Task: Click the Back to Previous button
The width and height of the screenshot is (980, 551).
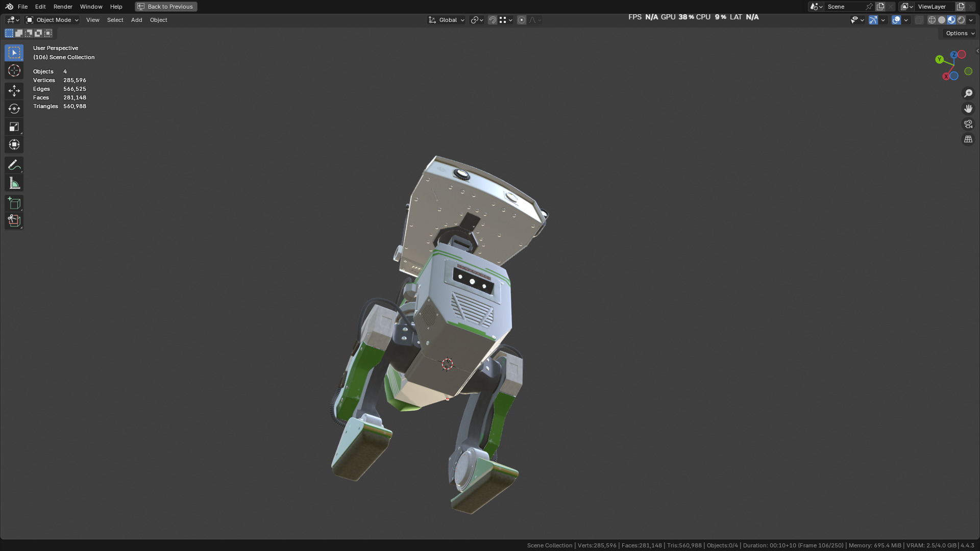Action: click(166, 7)
